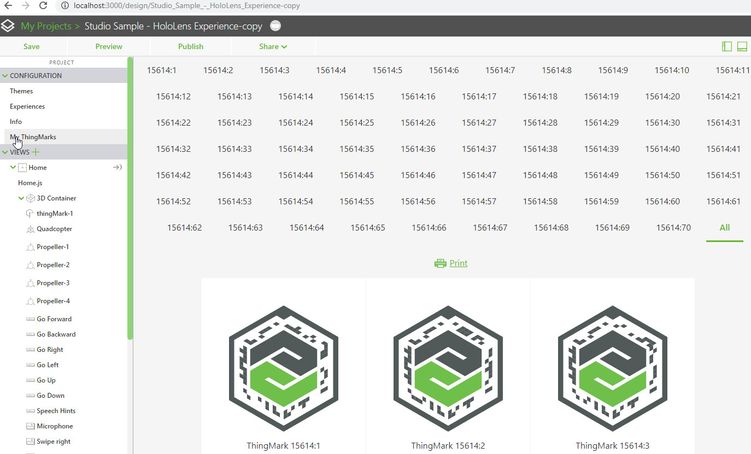Viewport: 751px width, 454px height.
Task: Select ThingMark tab 15614:1
Action: (161, 70)
